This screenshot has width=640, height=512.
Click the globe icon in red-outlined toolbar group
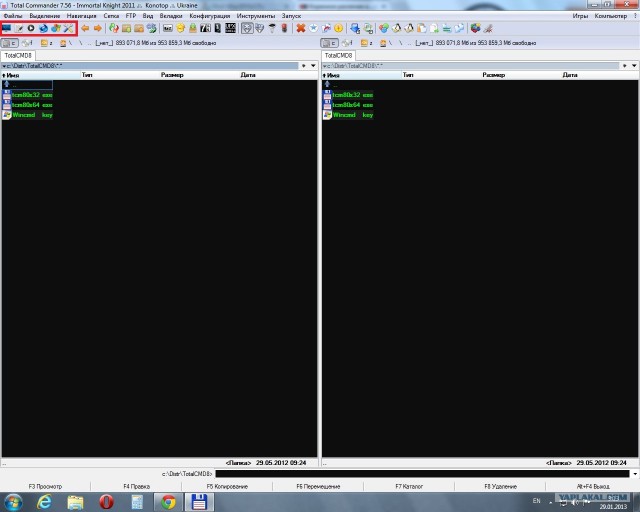click(x=43, y=28)
